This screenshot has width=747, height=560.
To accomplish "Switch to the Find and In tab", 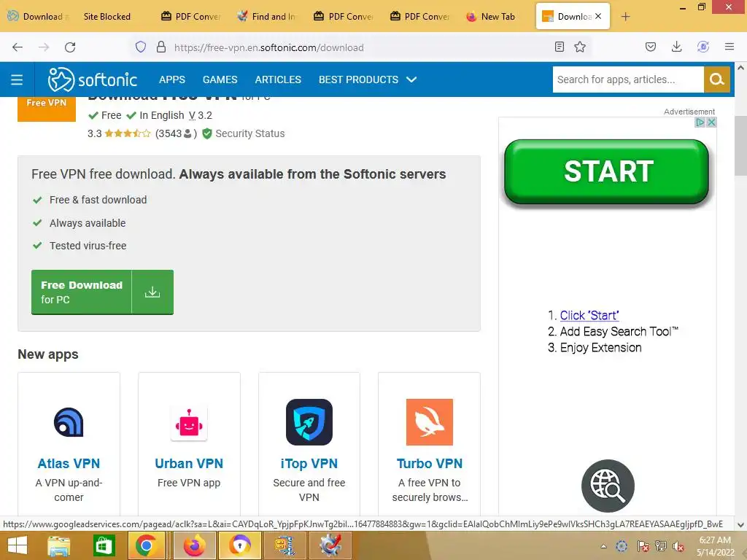I will (267, 17).
